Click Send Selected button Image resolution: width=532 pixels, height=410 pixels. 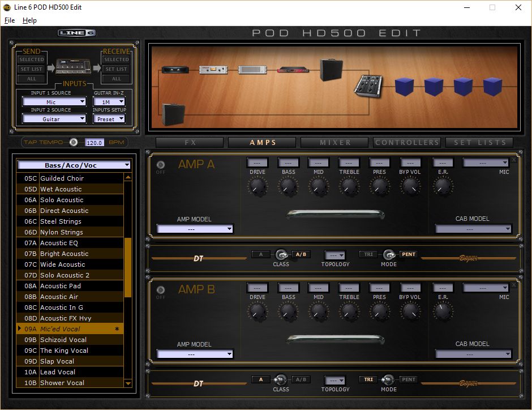(32, 59)
